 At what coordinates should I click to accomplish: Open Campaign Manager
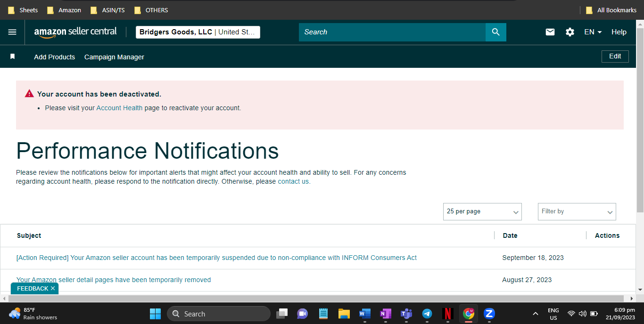[114, 57]
